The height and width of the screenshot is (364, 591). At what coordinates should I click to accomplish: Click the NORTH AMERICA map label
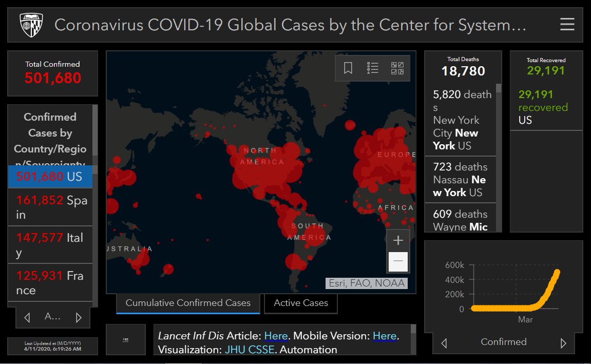tap(261, 156)
